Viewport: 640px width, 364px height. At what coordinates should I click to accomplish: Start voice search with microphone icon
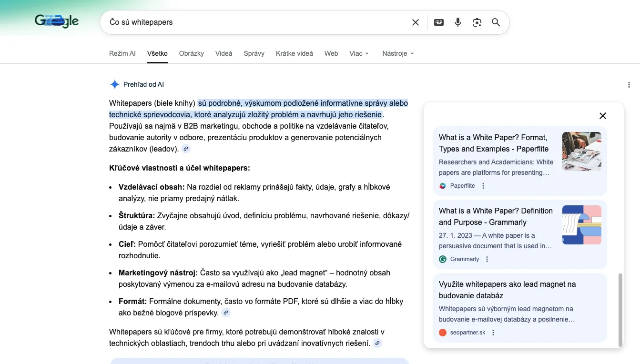(x=458, y=22)
